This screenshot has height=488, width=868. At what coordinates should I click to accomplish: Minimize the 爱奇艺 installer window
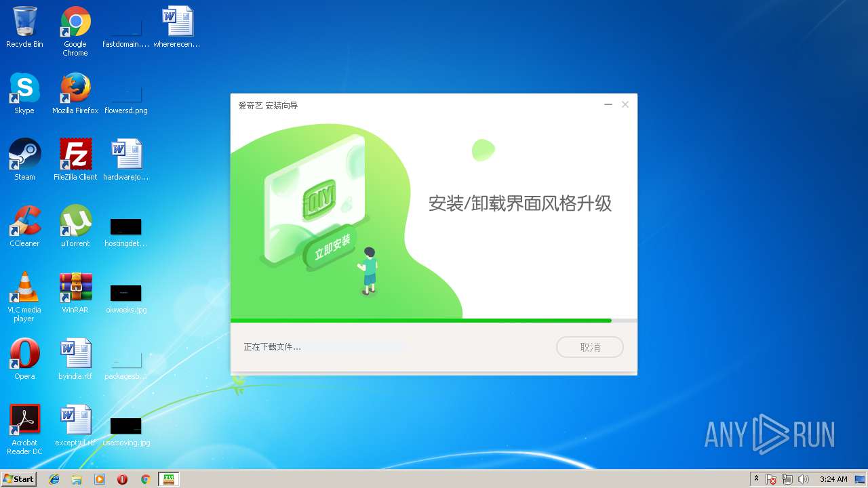point(608,104)
